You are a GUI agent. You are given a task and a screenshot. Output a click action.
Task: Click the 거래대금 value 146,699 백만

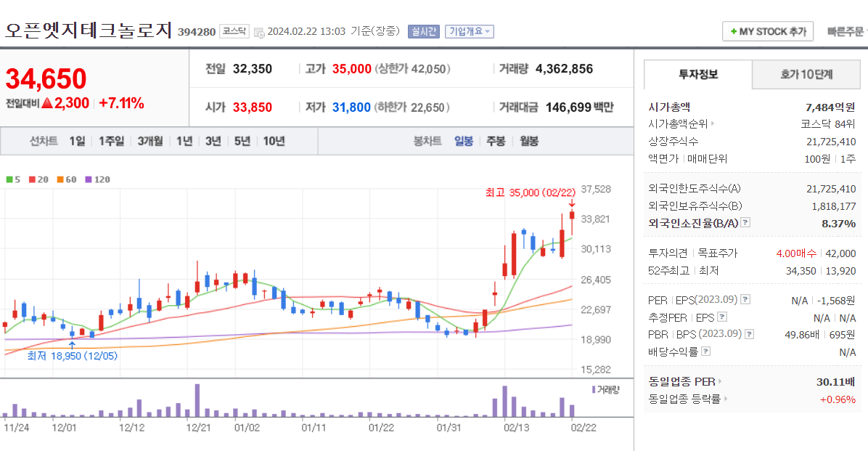click(580, 107)
